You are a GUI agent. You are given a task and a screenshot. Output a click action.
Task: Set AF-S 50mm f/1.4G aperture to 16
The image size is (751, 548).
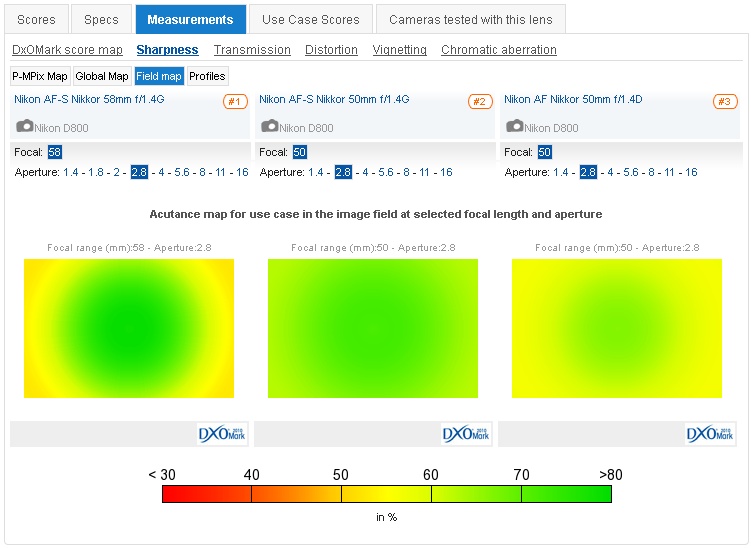[446, 172]
